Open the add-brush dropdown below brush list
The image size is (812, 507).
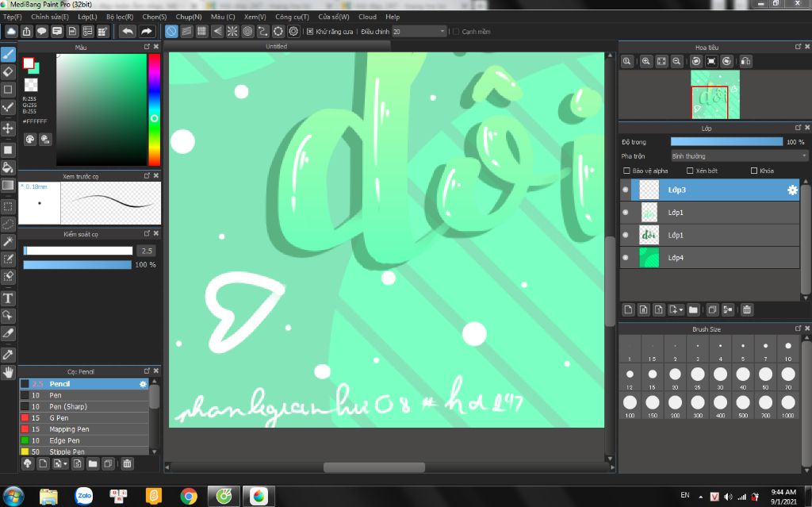tap(60, 464)
